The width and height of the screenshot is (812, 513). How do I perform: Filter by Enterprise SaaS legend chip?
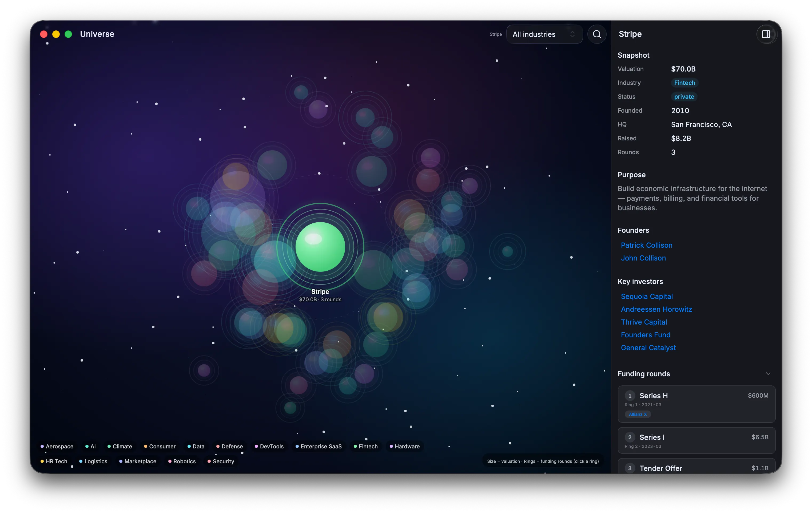click(319, 447)
